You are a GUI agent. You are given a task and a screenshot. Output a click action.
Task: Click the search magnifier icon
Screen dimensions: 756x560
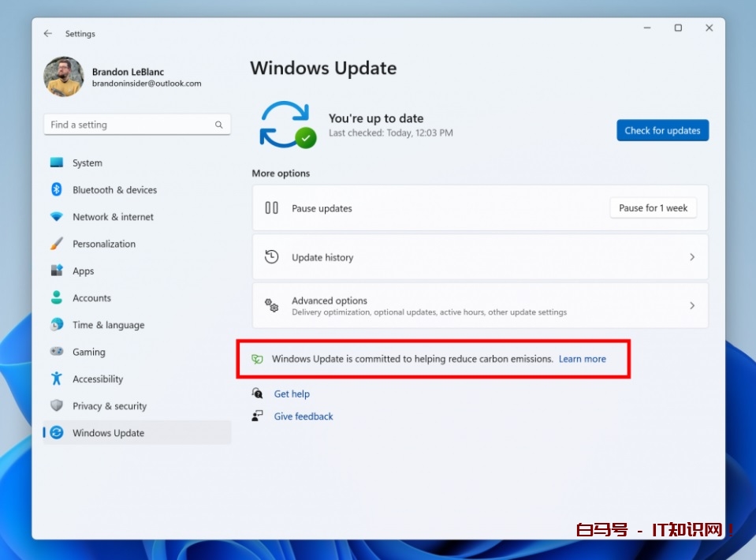point(218,125)
